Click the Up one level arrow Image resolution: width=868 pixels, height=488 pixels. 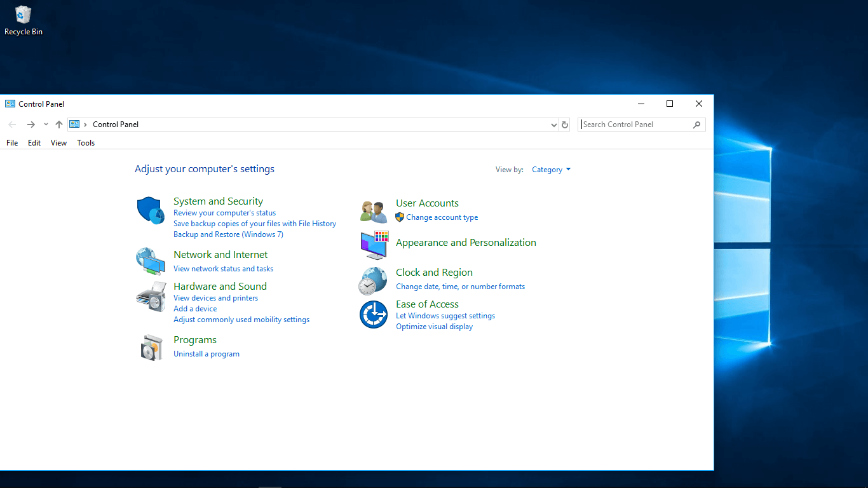pos(59,125)
